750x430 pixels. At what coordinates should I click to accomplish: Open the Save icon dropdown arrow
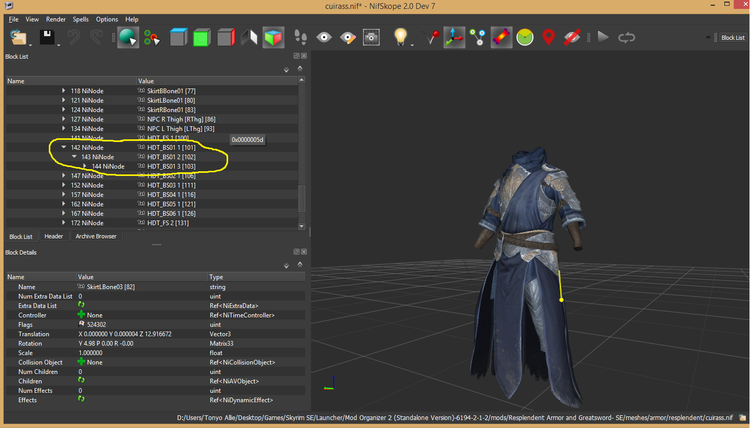[x=58, y=45]
